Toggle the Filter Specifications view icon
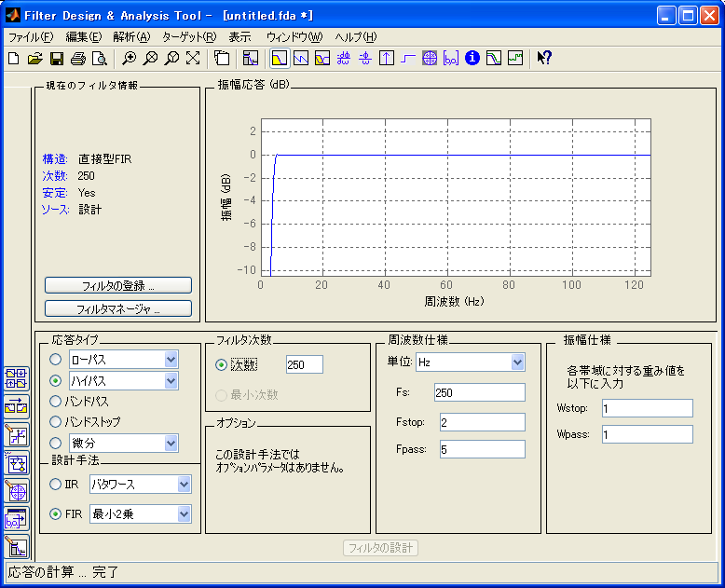 [x=251, y=59]
